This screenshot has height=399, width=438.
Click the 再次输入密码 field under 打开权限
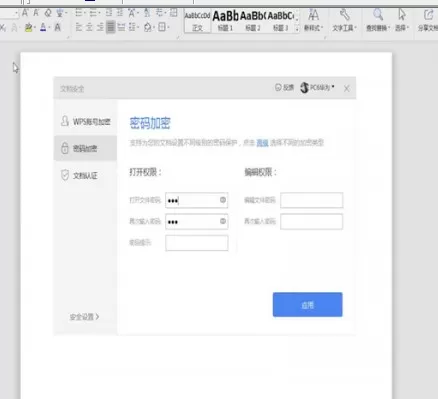(197, 221)
